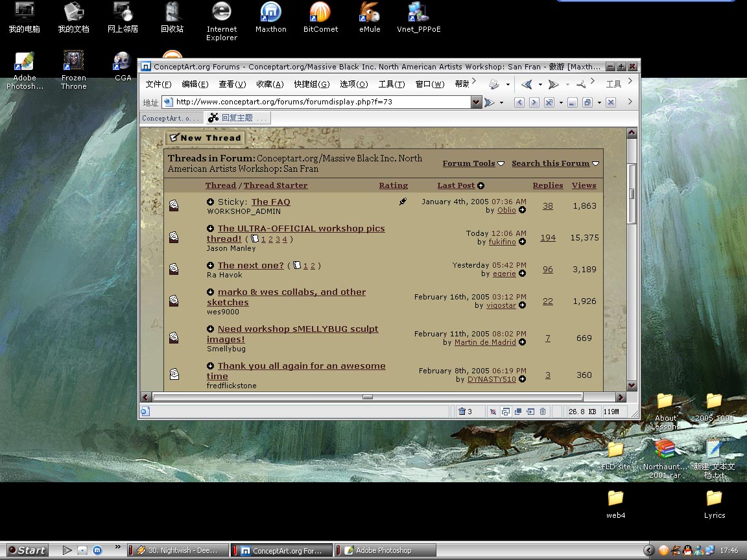The image size is (747, 560).
Task: Sort by Thread Starter column link
Action: [276, 185]
